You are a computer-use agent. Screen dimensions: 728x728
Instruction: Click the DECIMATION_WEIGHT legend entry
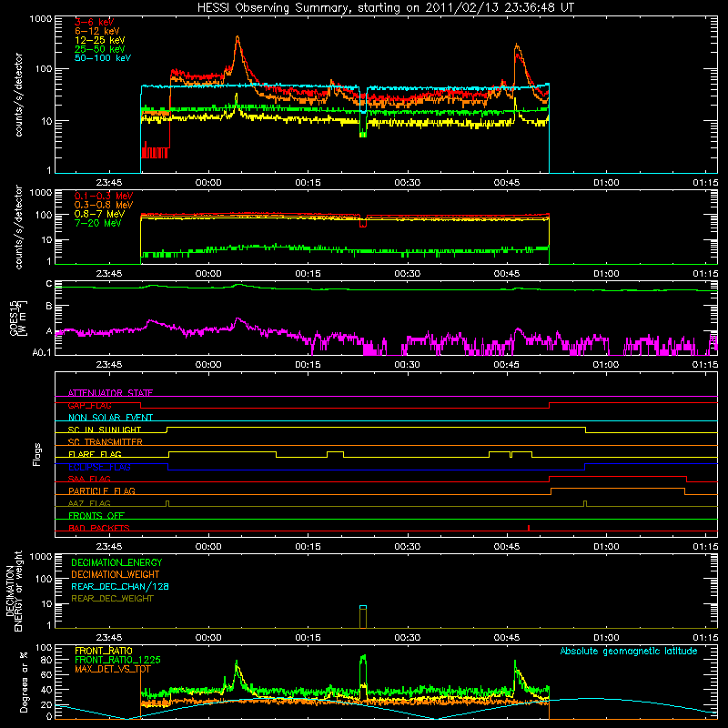pos(116,574)
